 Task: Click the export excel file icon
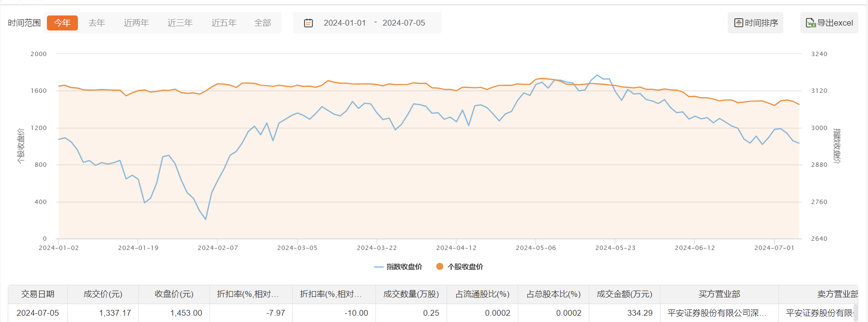coord(810,23)
